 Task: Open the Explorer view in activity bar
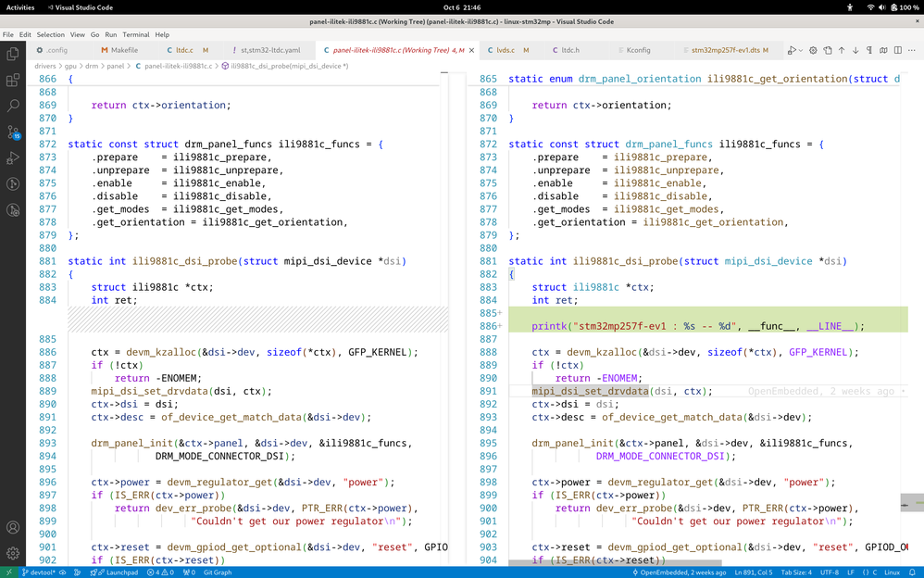13,54
